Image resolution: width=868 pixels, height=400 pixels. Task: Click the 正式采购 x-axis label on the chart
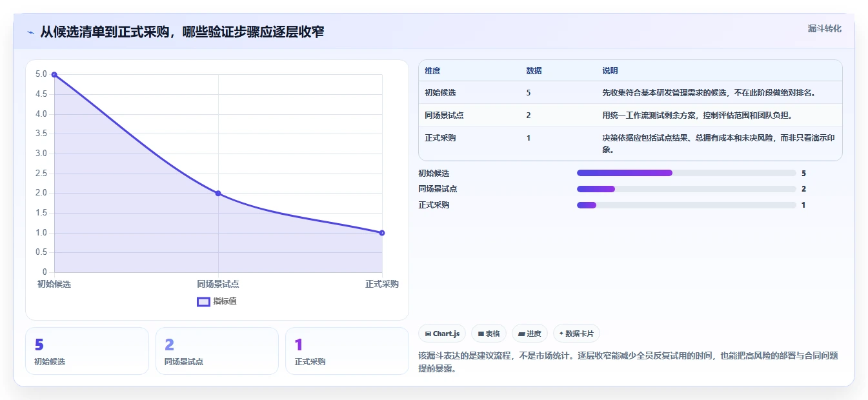pyautogui.click(x=382, y=284)
